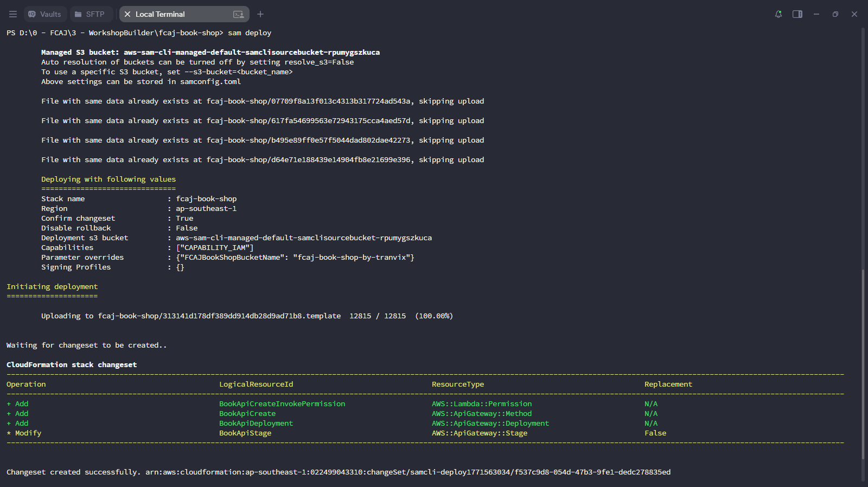
Task: Click the 'Managed S3 bucket' line
Action: tap(210, 53)
